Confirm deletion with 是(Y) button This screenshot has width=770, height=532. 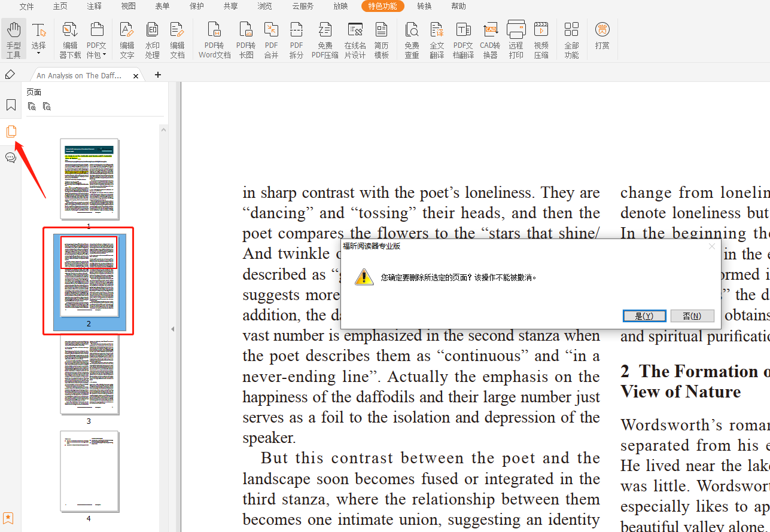[x=644, y=316]
